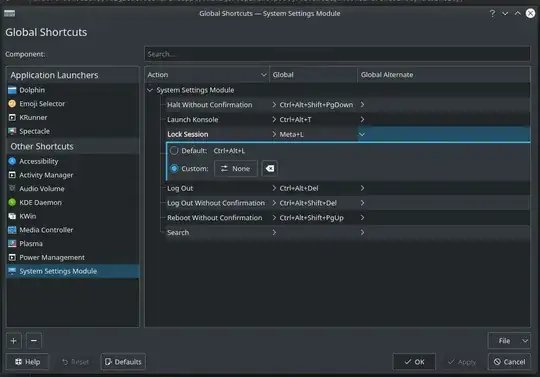This screenshot has height=377, width=540.
Task: Expand Log Out global shortcut chevron
Action: [x=274, y=188]
